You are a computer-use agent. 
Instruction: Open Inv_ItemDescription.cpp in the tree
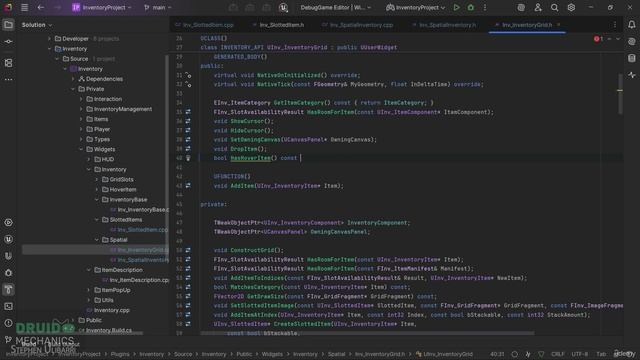click(136, 280)
